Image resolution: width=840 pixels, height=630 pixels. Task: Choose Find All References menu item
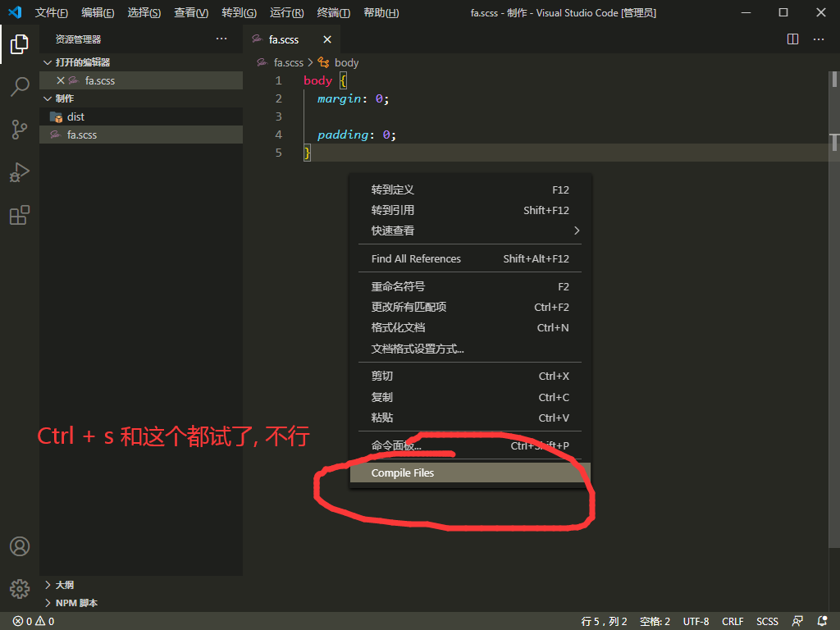[470, 258]
